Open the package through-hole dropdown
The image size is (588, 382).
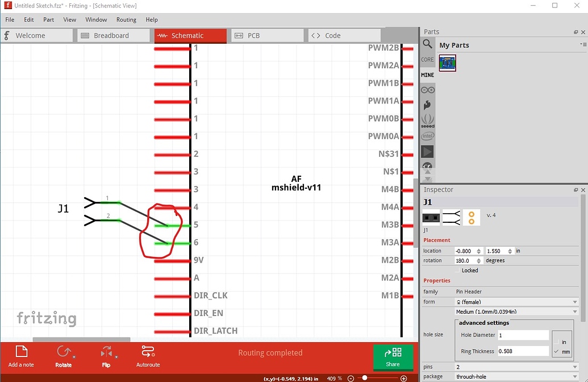(516, 376)
